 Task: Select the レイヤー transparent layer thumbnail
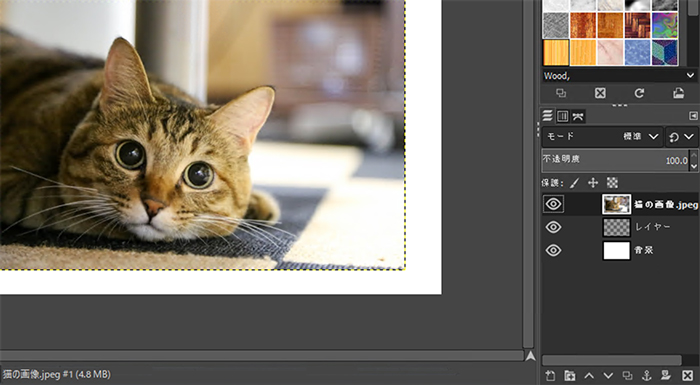tap(617, 227)
